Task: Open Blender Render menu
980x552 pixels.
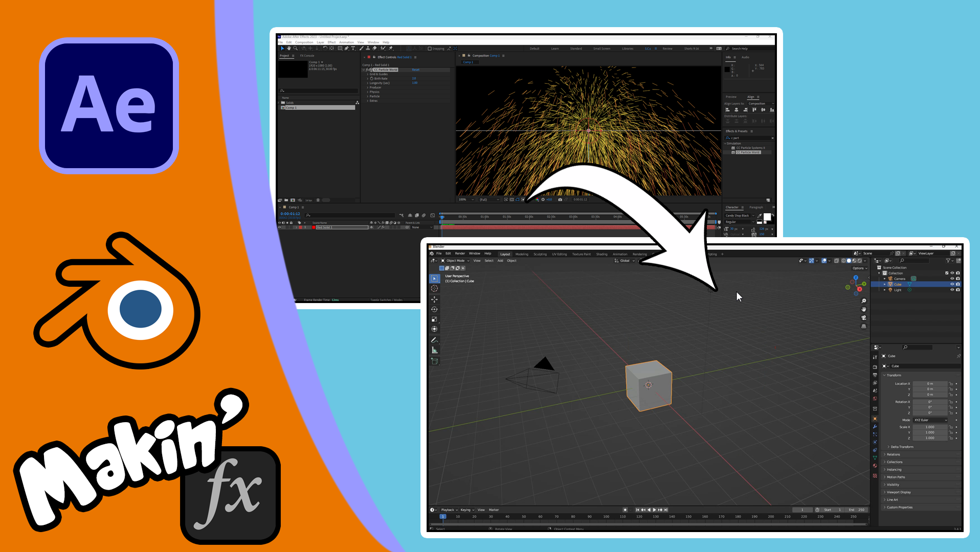Action: coord(460,254)
